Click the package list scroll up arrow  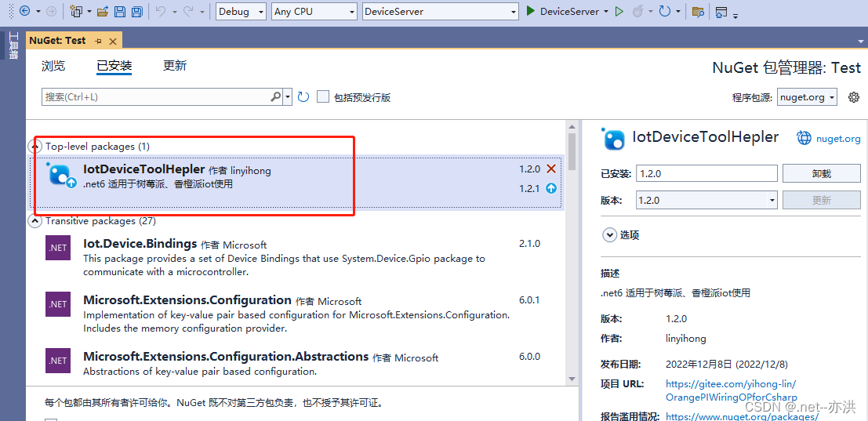click(572, 126)
